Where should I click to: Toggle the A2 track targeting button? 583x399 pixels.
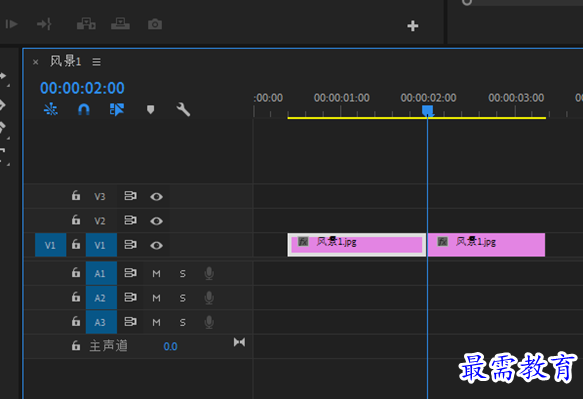(x=101, y=298)
